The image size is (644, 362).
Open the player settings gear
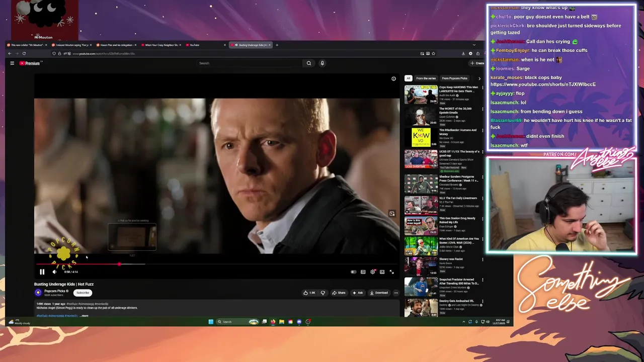point(372,272)
